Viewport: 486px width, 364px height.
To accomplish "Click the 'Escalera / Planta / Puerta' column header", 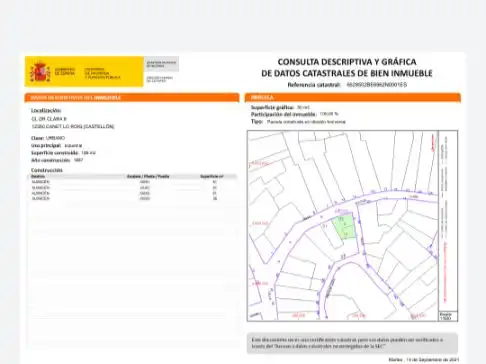I will [x=148, y=176].
